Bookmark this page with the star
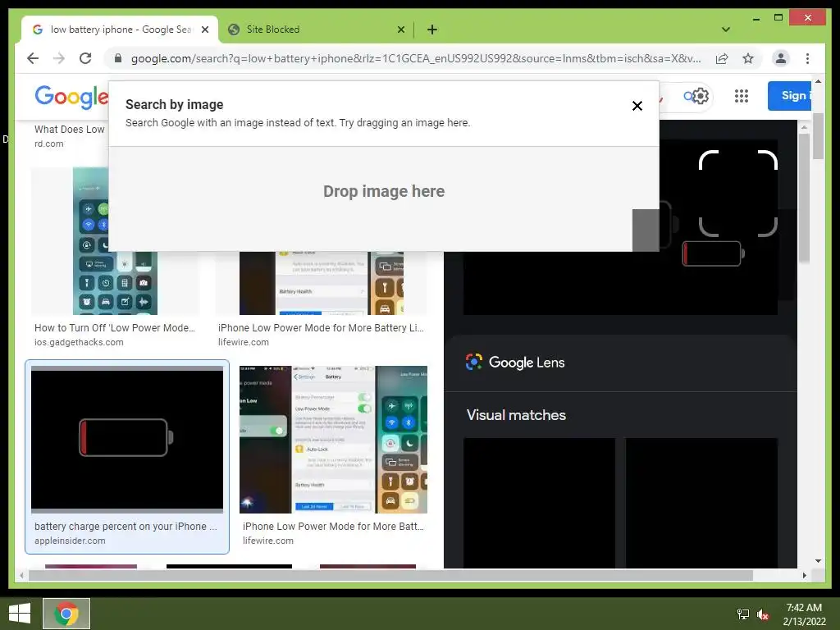The width and height of the screenshot is (840, 630). point(748,58)
